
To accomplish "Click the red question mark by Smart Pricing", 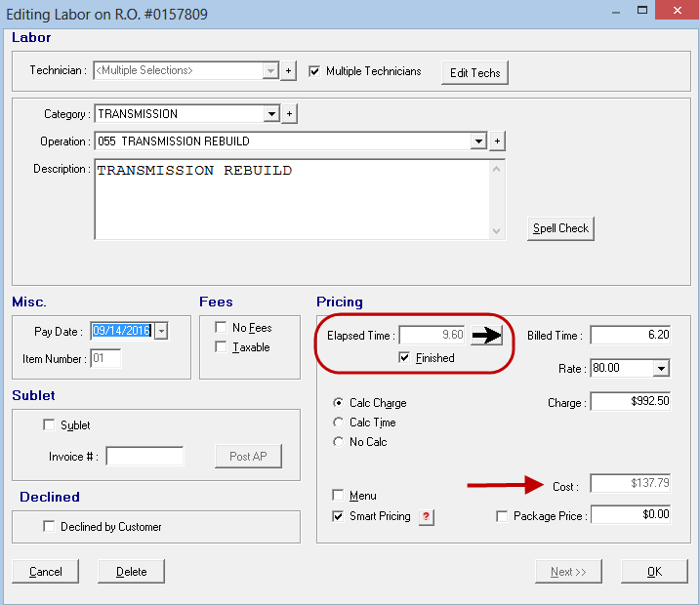I will point(426,517).
